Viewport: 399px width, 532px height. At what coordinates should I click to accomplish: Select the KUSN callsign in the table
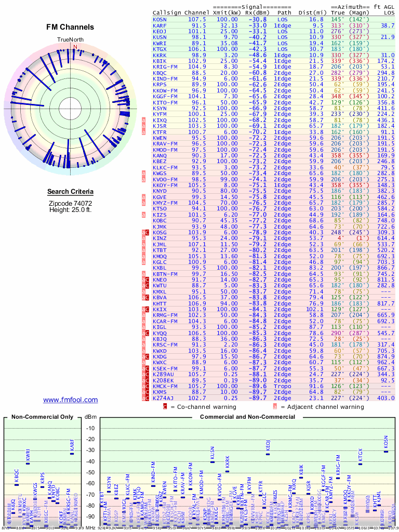(159, 37)
